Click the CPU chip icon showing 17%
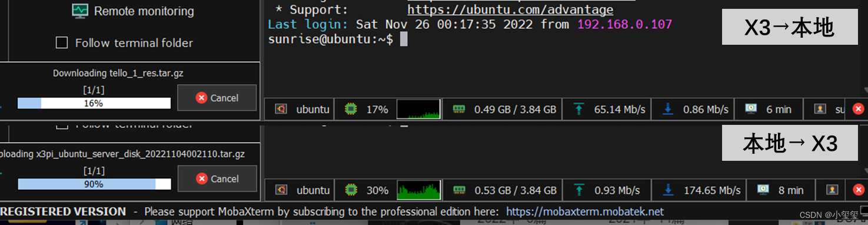The height and width of the screenshot is (225, 868). click(351, 109)
